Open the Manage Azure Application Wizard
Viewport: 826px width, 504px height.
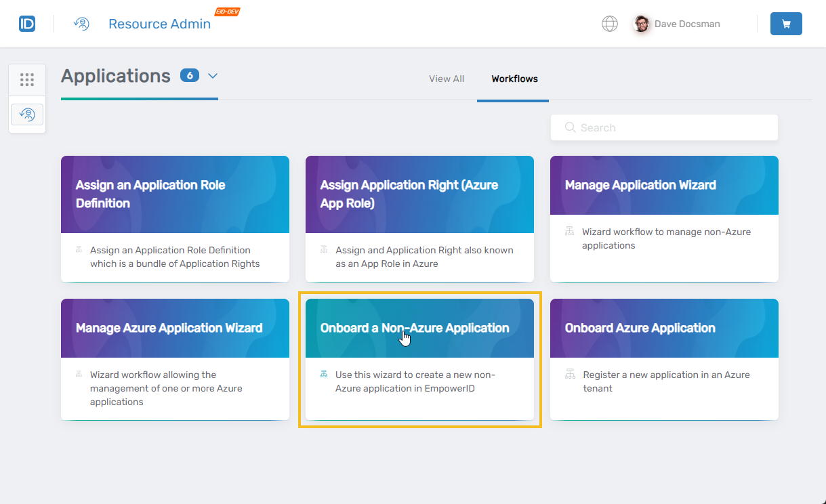[175, 328]
